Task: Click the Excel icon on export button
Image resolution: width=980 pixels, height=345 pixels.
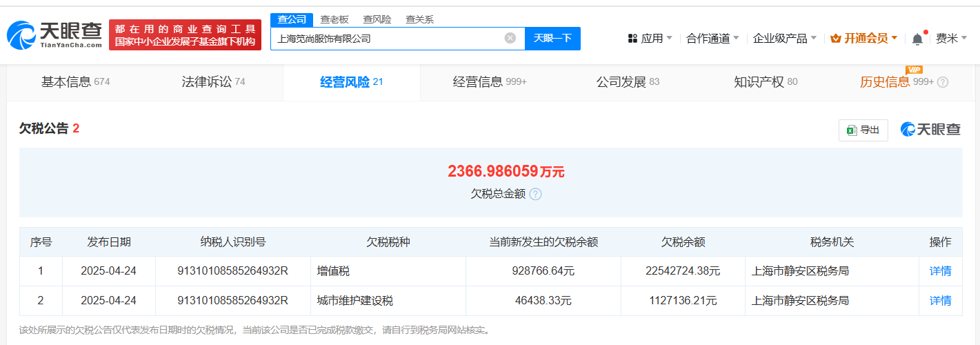Action: click(x=852, y=130)
